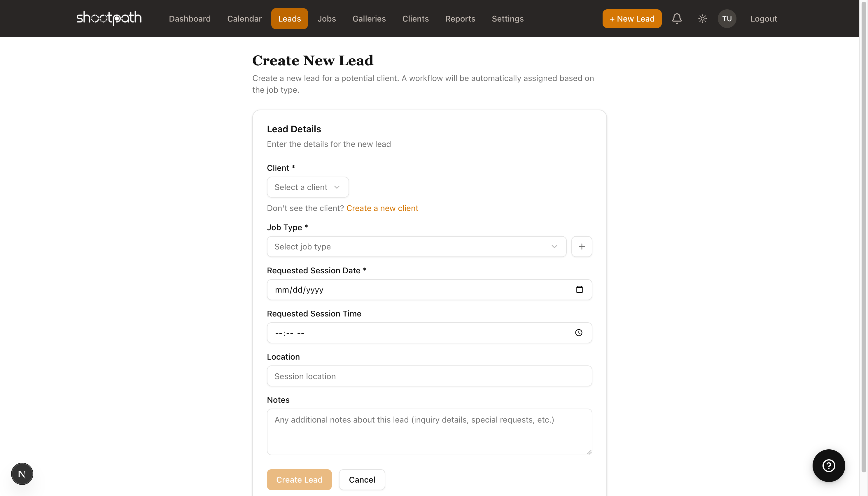Open the date picker calendar icon
The height and width of the screenshot is (496, 868).
[580, 289]
